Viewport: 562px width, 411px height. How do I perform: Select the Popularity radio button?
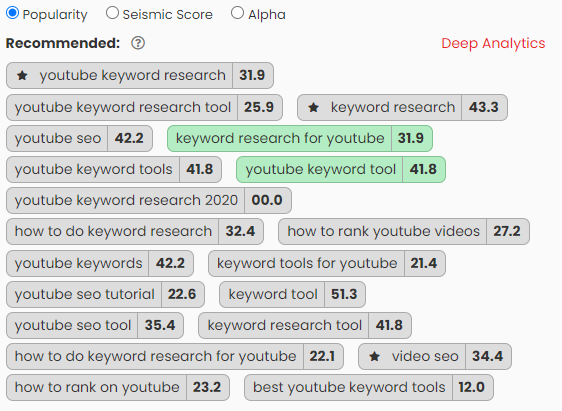point(13,13)
